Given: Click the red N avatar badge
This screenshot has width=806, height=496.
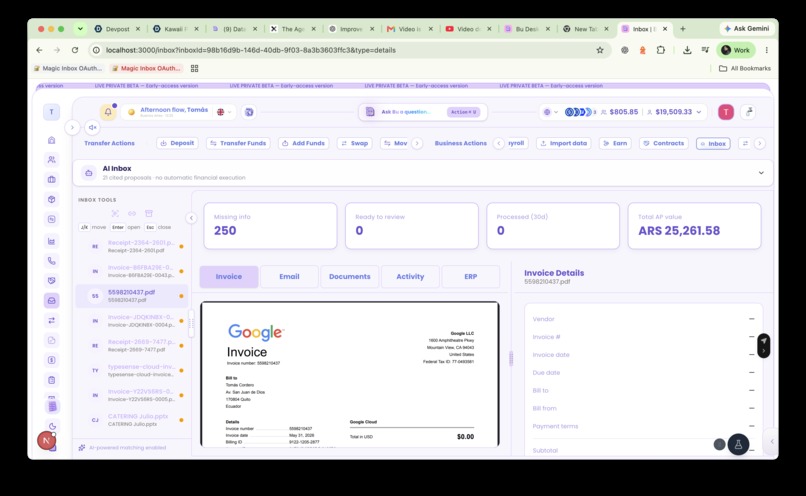Looking at the screenshot, I should (46, 440).
